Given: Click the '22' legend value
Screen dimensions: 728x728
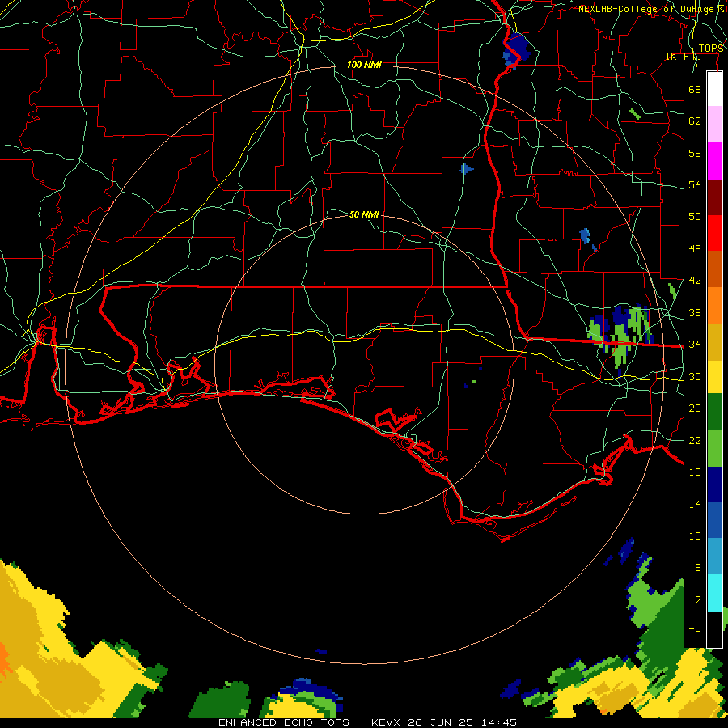Looking at the screenshot, I should coord(695,440).
